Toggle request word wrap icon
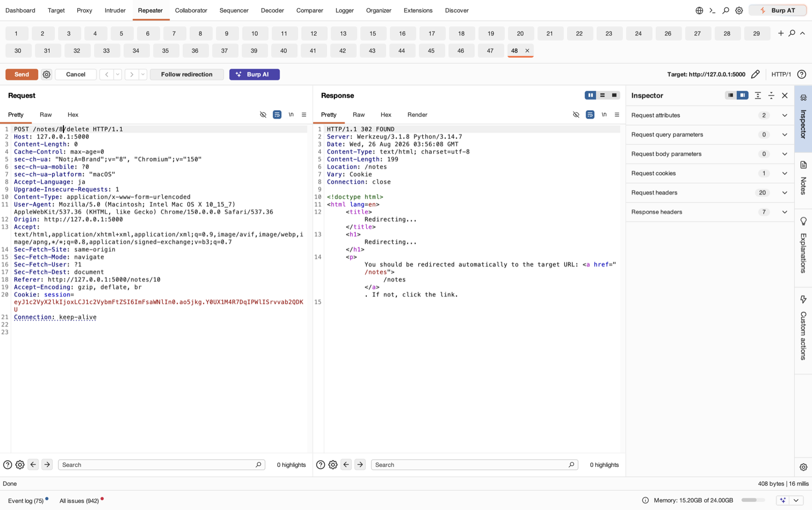812x510 pixels. click(x=277, y=115)
